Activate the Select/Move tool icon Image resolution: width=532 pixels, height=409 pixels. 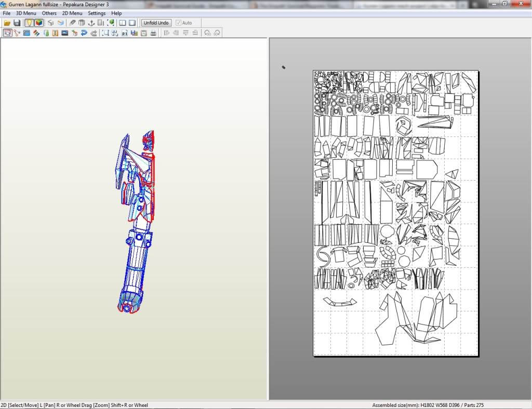7,33
